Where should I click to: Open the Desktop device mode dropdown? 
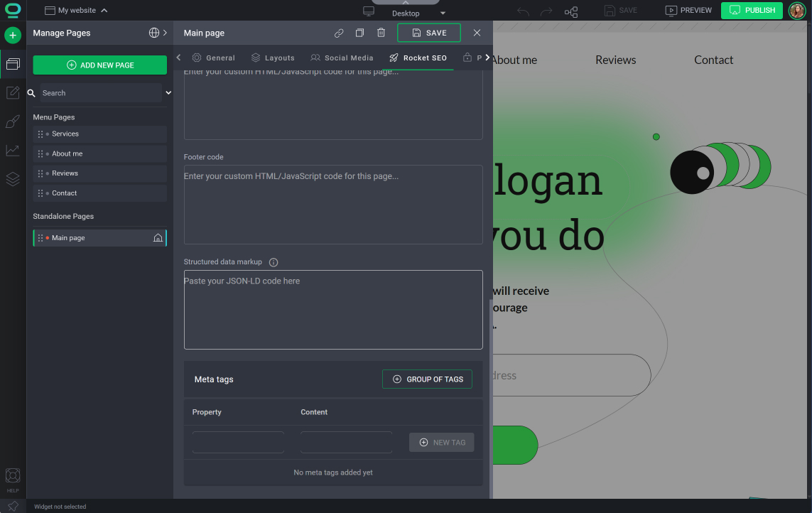(x=418, y=13)
